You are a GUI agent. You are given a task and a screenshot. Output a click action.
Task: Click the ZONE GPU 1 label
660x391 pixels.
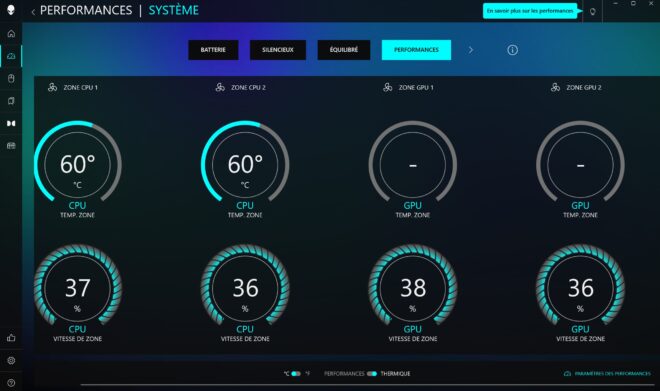pos(416,88)
